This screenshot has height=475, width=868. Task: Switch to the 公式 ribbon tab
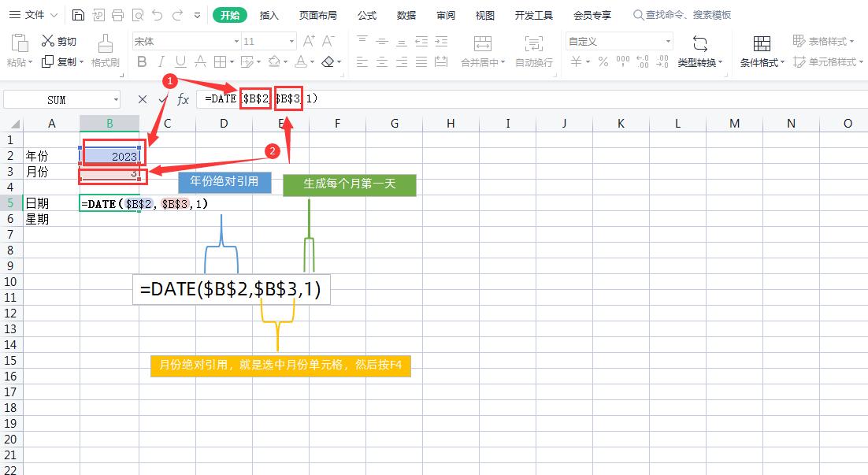366,14
